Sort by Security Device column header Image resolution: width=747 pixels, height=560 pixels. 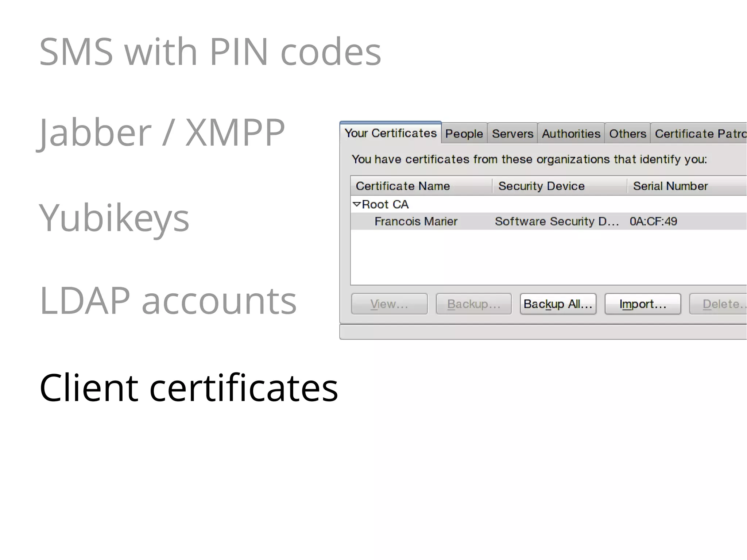[560, 186]
